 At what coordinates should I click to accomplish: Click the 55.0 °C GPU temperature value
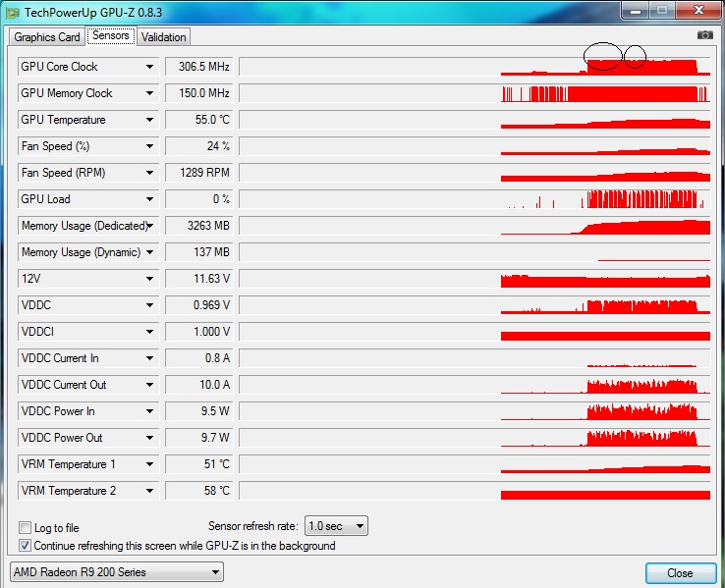pos(198,120)
